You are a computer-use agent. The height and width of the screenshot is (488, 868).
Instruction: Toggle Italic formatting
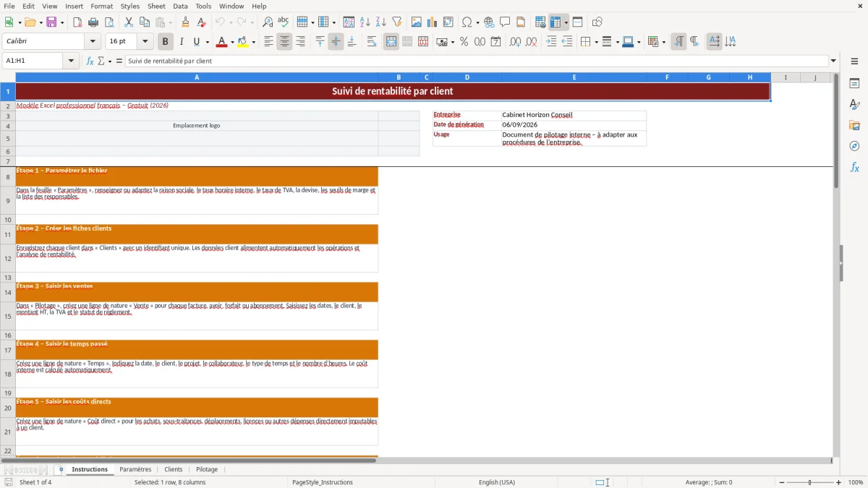(182, 42)
